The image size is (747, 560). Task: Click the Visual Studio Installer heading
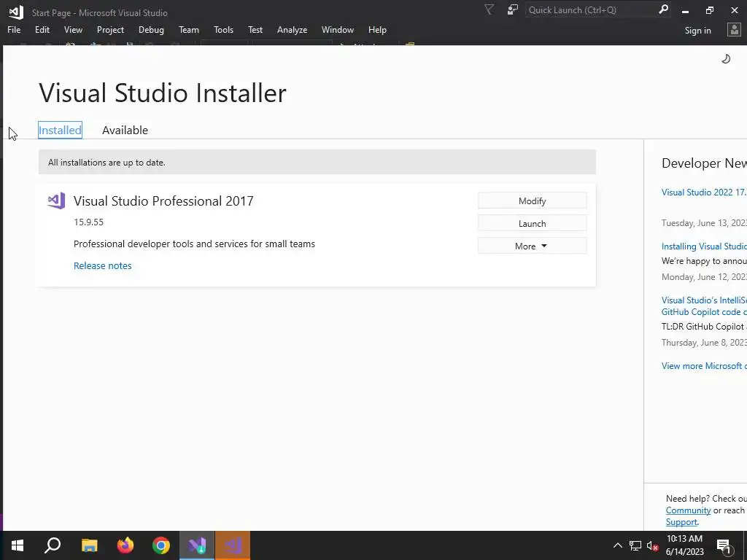[163, 93]
